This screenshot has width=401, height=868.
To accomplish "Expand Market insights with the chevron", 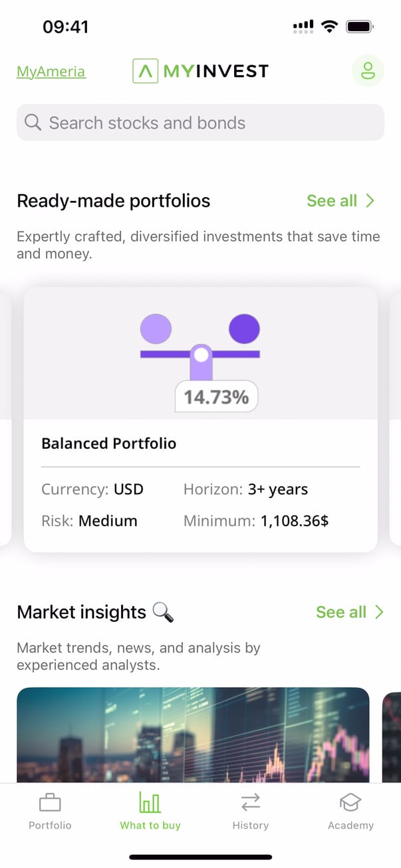I will pyautogui.click(x=379, y=612).
